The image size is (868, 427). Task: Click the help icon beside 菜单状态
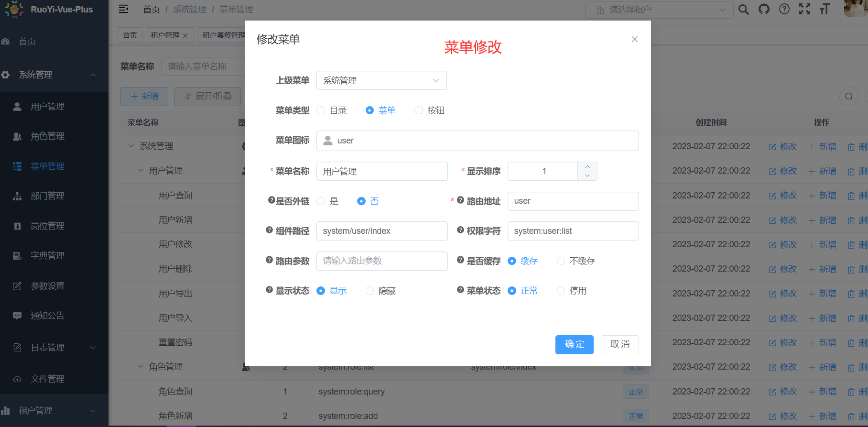tap(460, 290)
